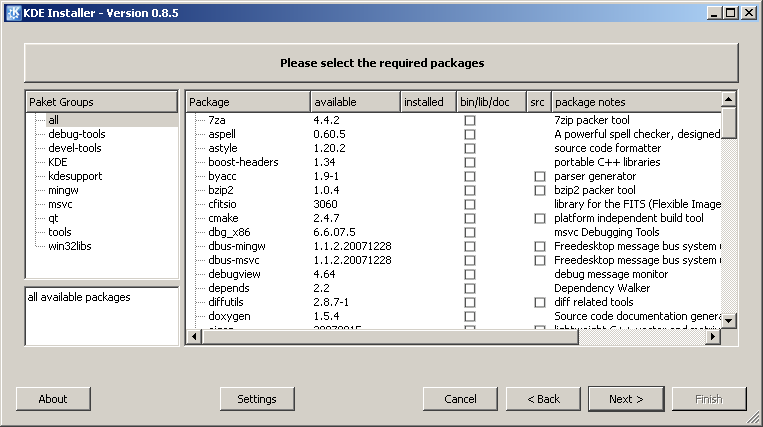The width and height of the screenshot is (763, 427).
Task: Enable bin/lib/doc checkbox for bzip2
Action: pos(470,190)
